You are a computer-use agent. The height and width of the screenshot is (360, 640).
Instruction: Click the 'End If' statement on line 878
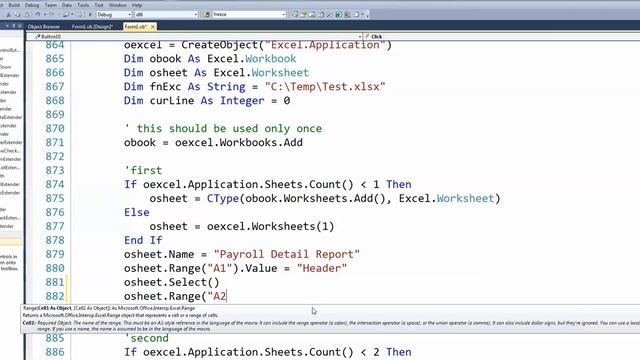pyautogui.click(x=143, y=240)
